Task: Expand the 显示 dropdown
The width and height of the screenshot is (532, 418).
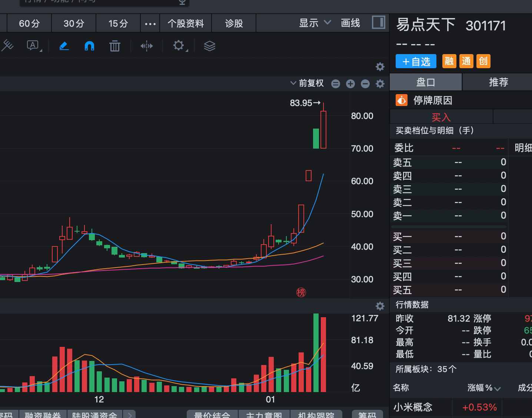Action: [315, 23]
